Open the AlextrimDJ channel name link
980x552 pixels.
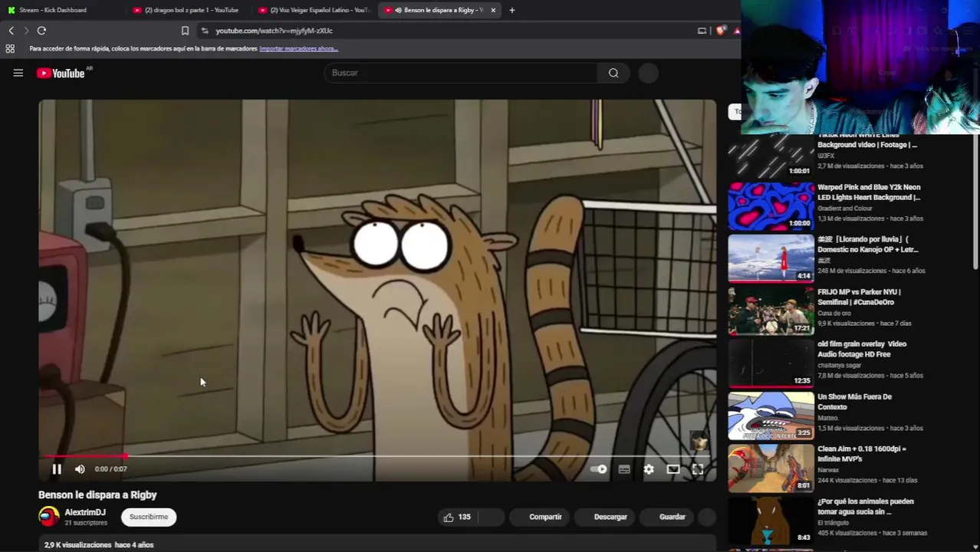coord(85,512)
